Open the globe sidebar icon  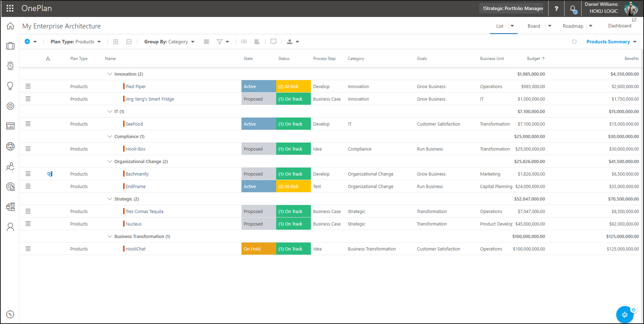click(10, 146)
